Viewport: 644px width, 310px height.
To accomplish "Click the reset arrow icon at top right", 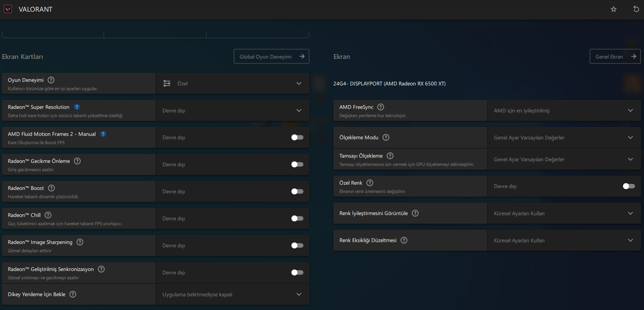I will click(x=636, y=9).
